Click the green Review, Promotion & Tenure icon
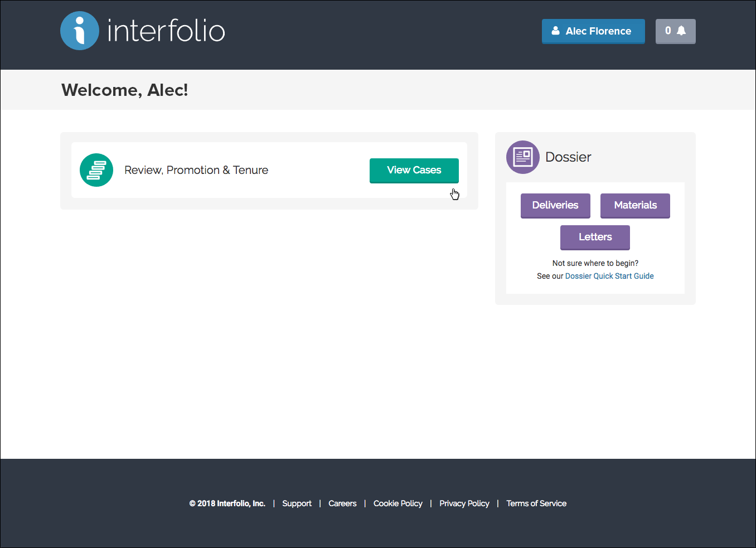 96,170
